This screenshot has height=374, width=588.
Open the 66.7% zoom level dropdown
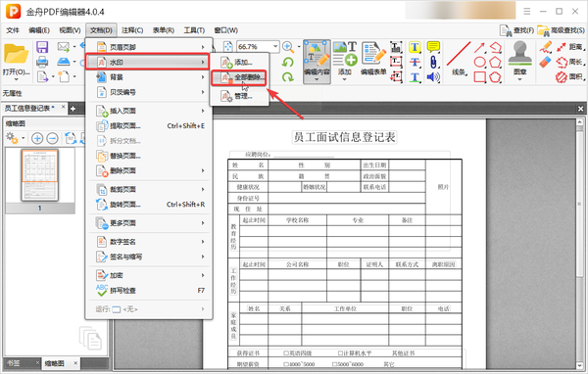[275, 46]
